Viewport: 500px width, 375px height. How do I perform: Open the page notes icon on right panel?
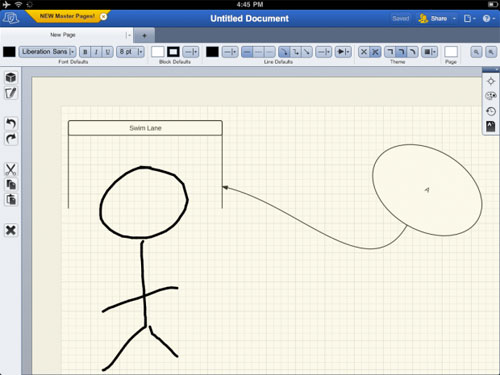491,126
